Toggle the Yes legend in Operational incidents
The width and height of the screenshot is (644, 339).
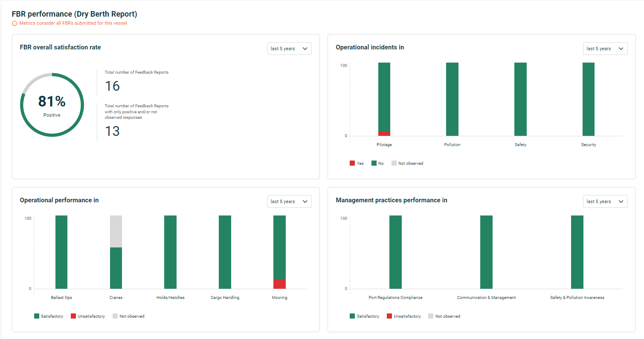coord(357,164)
